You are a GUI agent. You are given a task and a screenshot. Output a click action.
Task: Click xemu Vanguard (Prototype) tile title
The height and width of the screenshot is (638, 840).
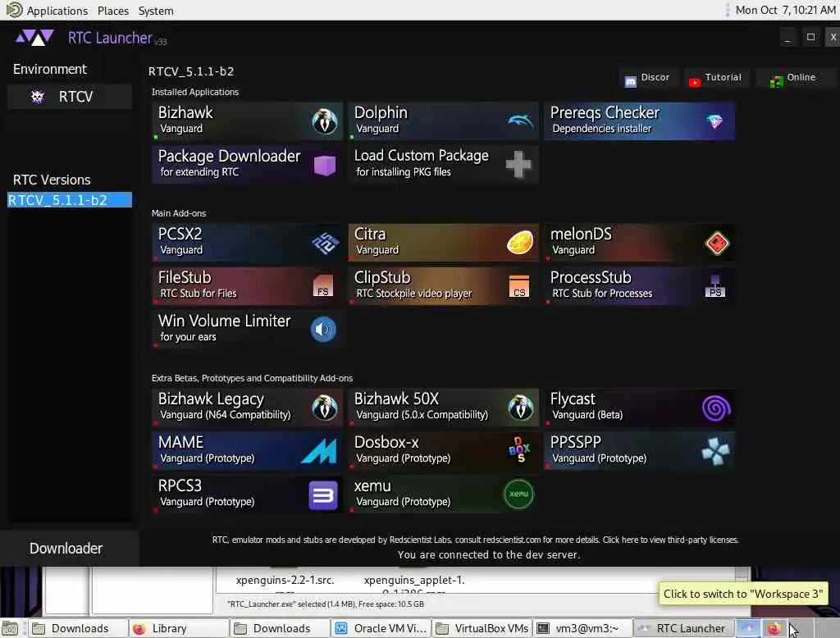point(372,485)
